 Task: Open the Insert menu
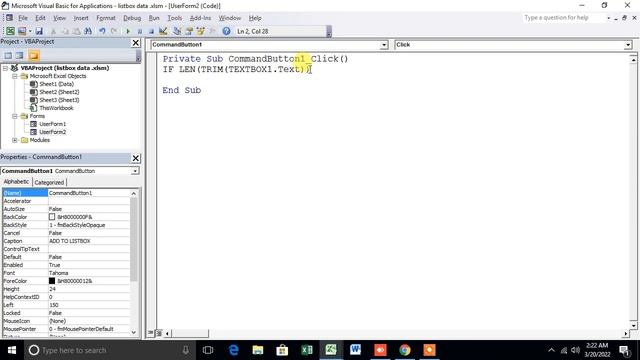coord(81,18)
